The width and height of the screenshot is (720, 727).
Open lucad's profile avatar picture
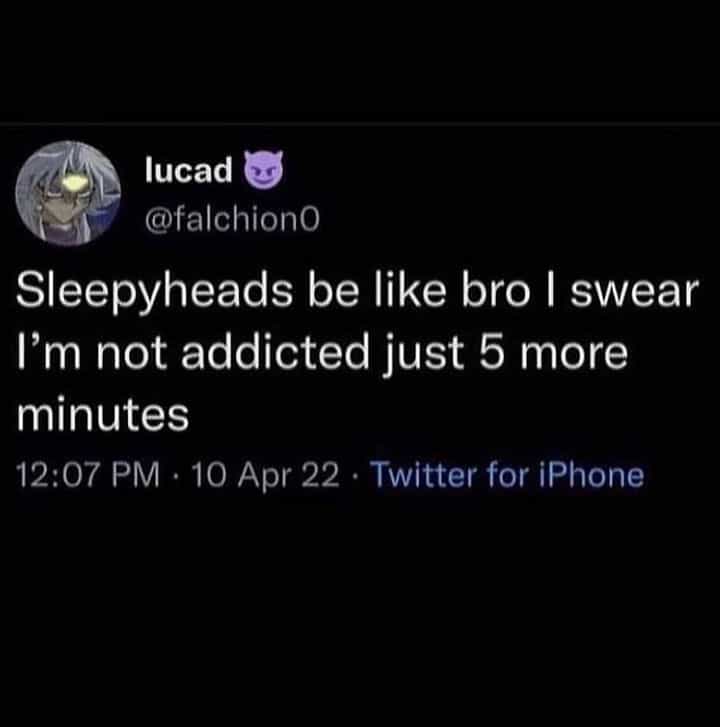point(68,193)
